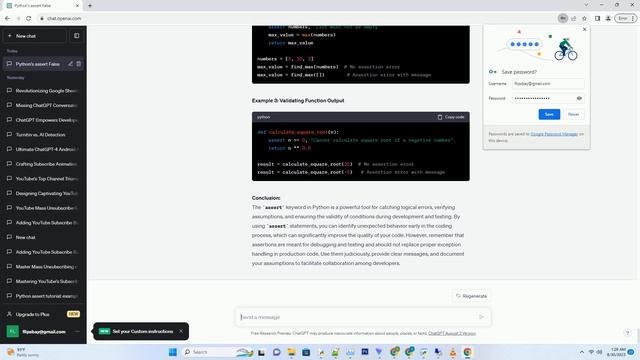Image resolution: width=640 pixels, height=360 pixels.
Task: Open the Master Mass Unsubscribing chat
Action: [x=43, y=267]
